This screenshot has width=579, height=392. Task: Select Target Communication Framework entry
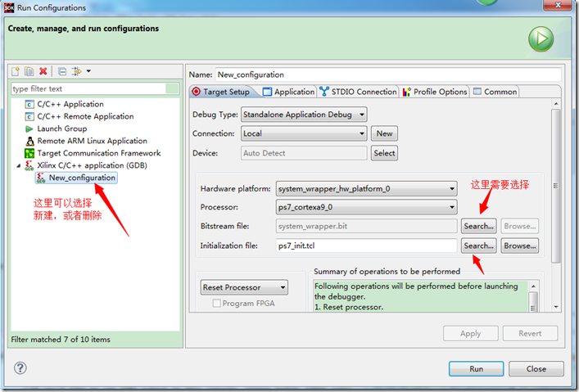(98, 153)
